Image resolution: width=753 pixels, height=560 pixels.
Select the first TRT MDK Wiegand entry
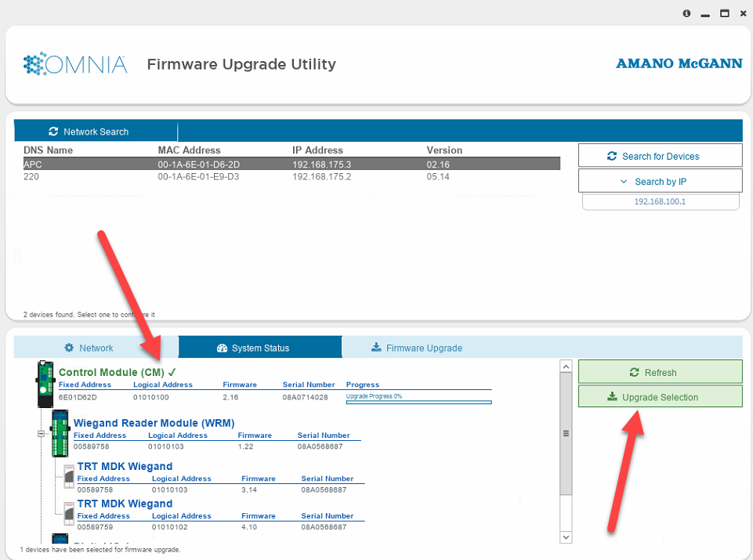(x=125, y=467)
